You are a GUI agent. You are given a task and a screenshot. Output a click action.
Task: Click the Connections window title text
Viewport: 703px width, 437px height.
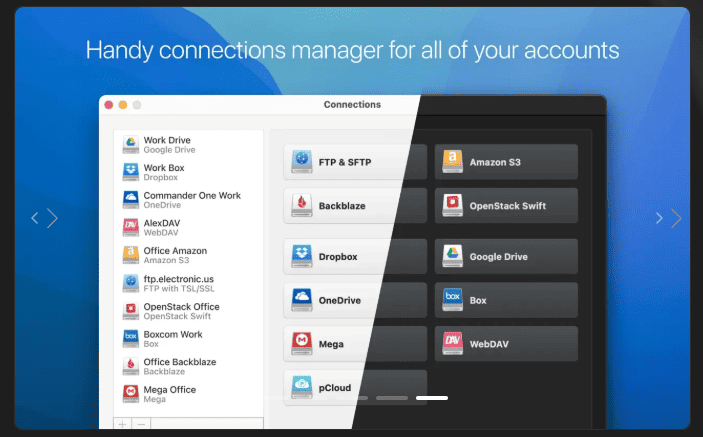[x=352, y=104]
